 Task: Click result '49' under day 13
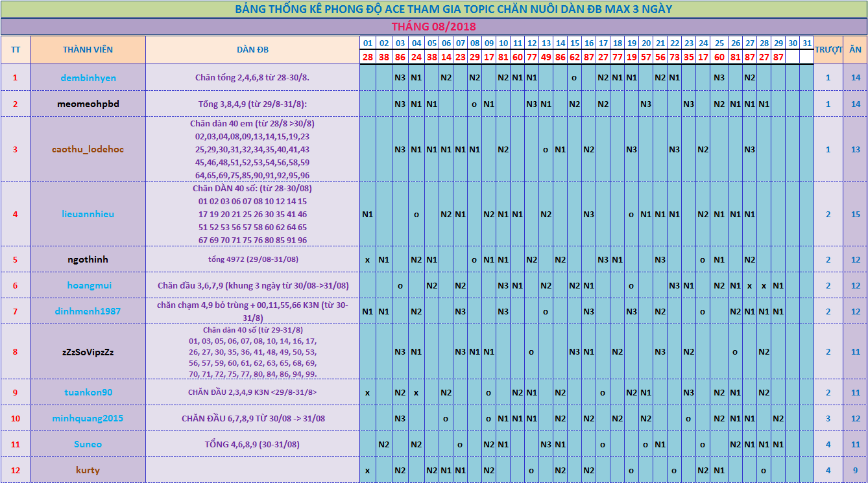point(546,56)
